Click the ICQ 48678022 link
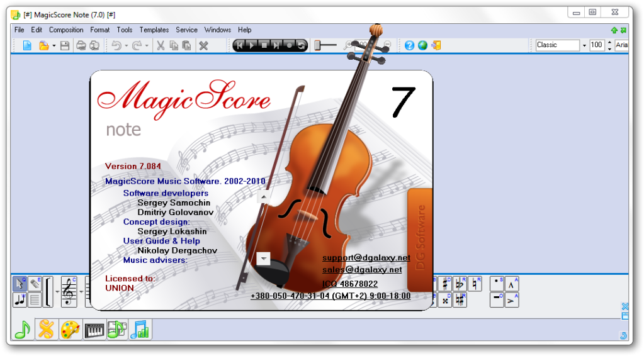The width and height of the screenshot is (644, 356). tap(349, 284)
